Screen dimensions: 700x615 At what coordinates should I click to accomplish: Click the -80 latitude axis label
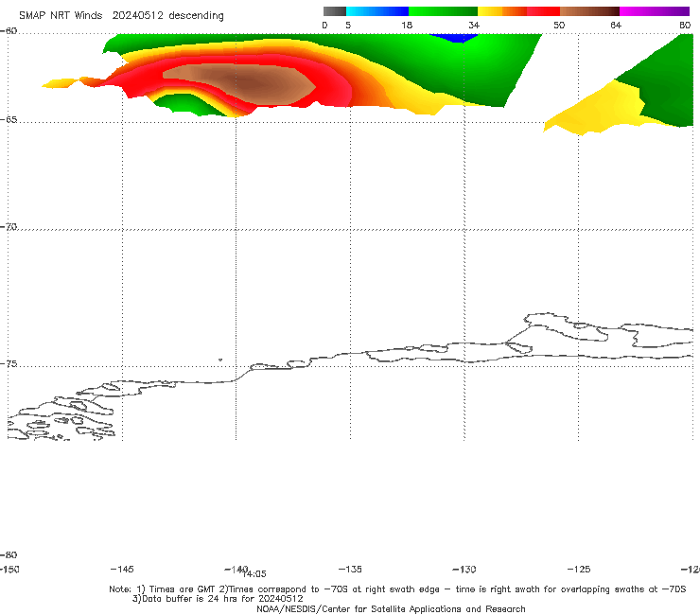tap(9, 555)
